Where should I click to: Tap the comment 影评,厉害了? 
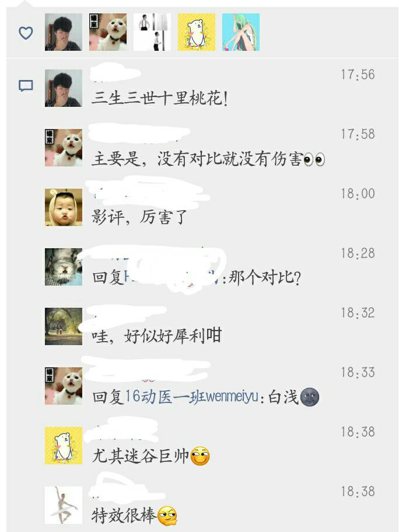point(139,217)
